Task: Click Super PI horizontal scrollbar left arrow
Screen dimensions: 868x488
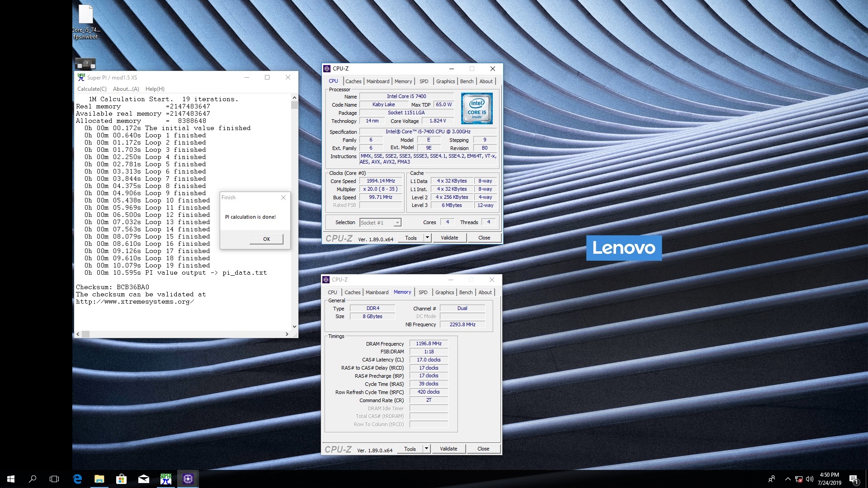Action: click(78, 334)
